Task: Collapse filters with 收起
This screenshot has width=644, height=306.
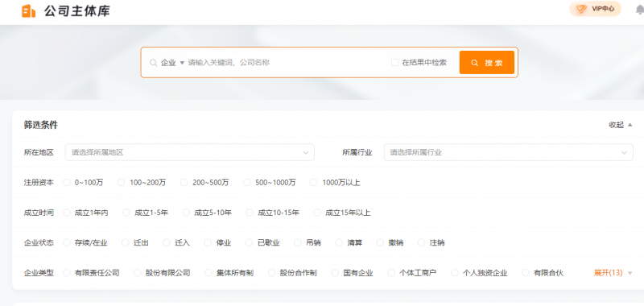Action: pyautogui.click(x=621, y=125)
